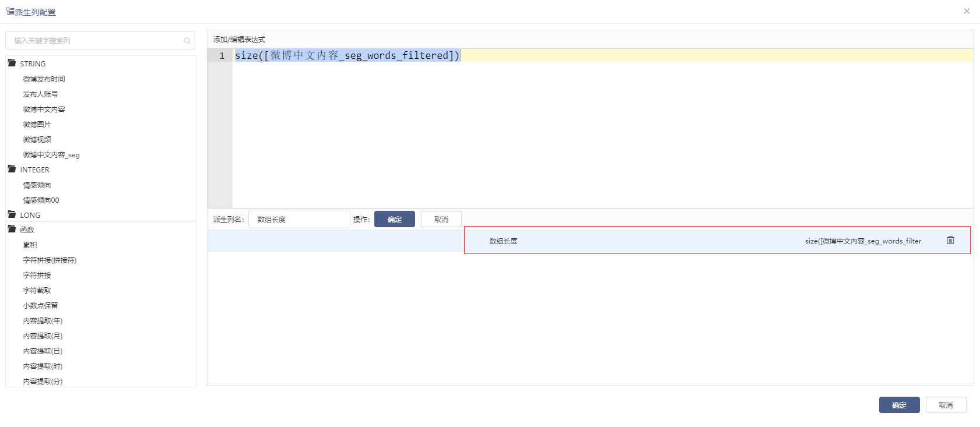Delete the 数组长度 derived column with the trash icon
This screenshot has height=427, width=980.
[950, 240]
